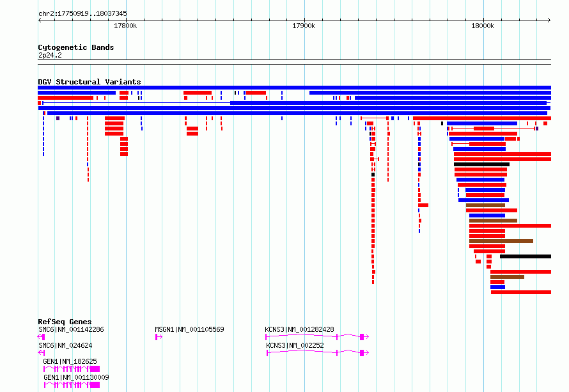
Task: Click the topmost full-width blue variant bar
Action: coord(294,88)
